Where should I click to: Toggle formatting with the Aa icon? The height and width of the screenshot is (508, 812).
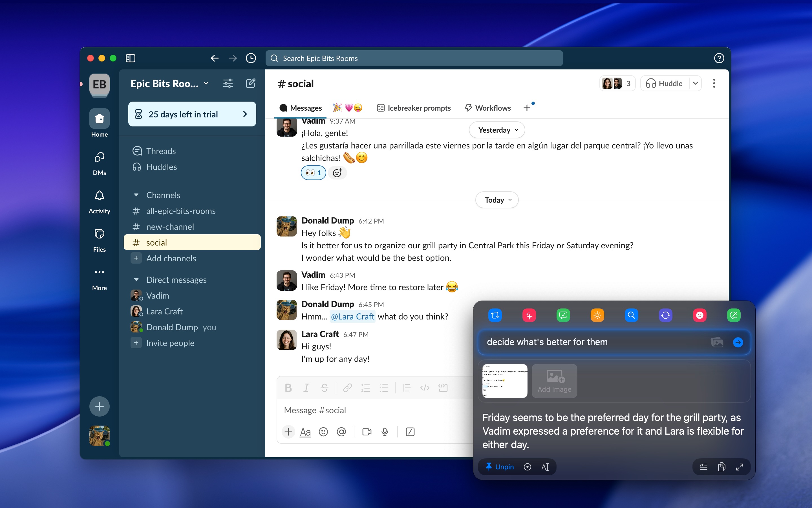[305, 432]
